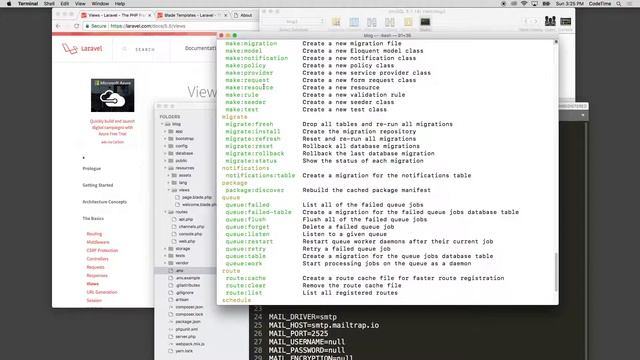Click the Secure padlock indicator
Screen dimensions: 640x360
coord(96,26)
